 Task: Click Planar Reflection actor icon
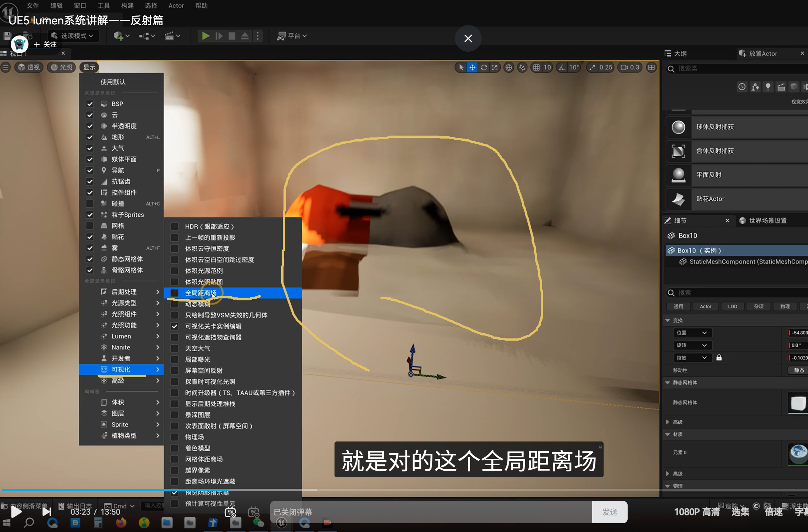click(678, 175)
